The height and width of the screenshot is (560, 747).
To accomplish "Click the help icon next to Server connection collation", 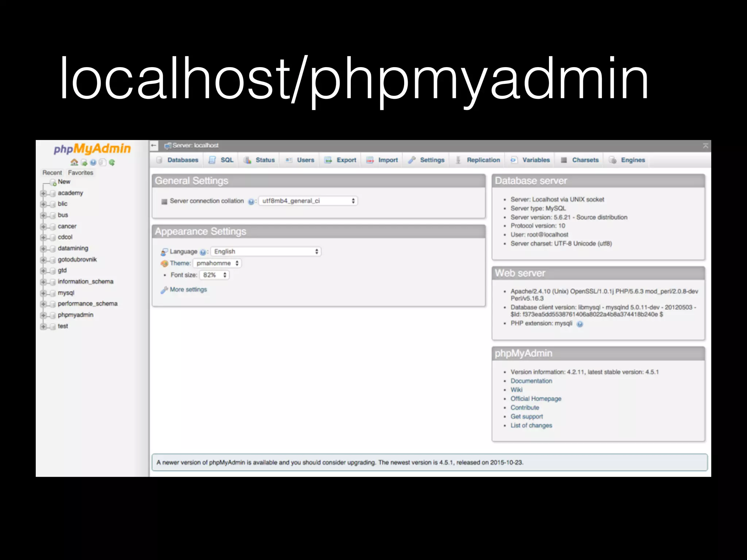I will pos(251,202).
